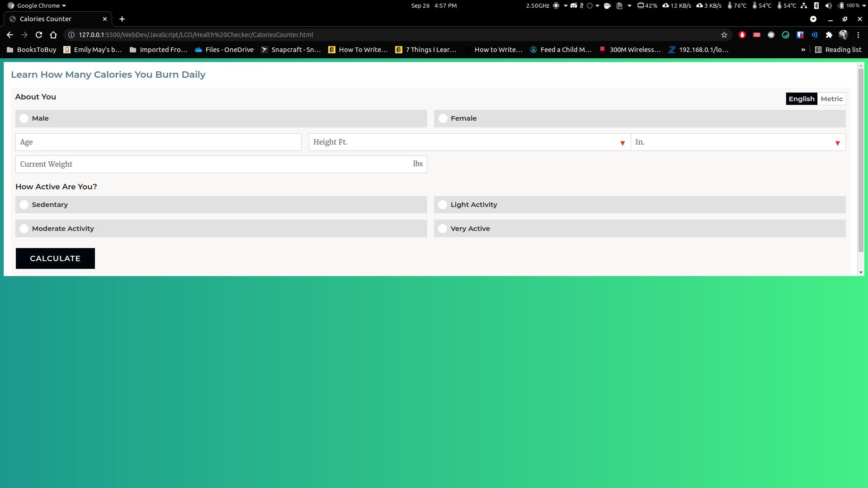868x488 pixels.
Task: Choose Very Active activity level
Action: click(x=443, y=229)
